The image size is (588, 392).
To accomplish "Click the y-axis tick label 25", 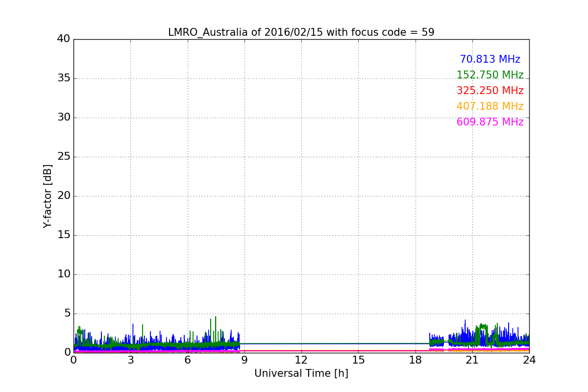I will 63,157.
